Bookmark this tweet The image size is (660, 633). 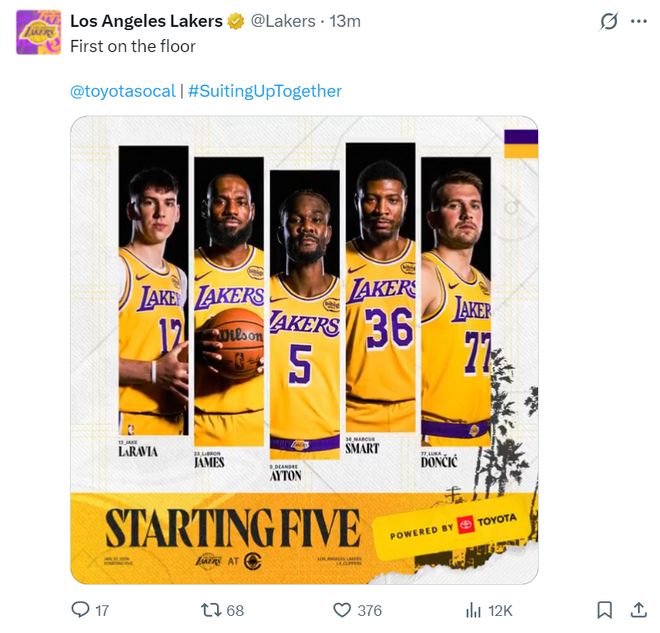pos(604,609)
